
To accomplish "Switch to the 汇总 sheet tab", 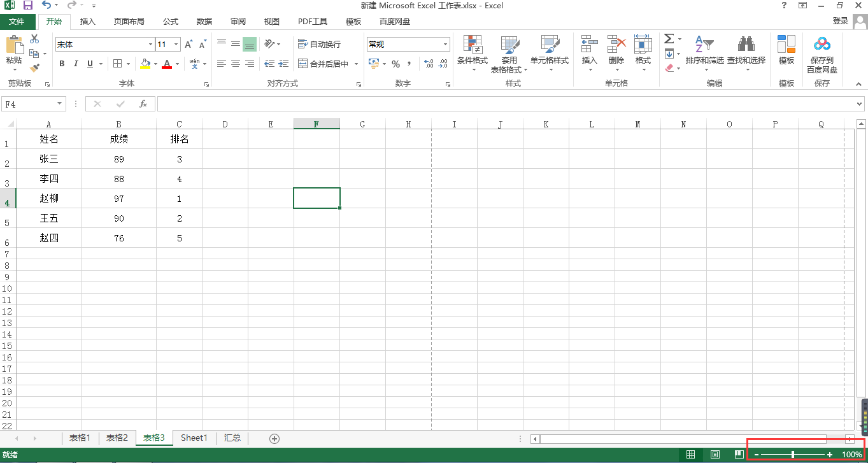I will 232,438.
